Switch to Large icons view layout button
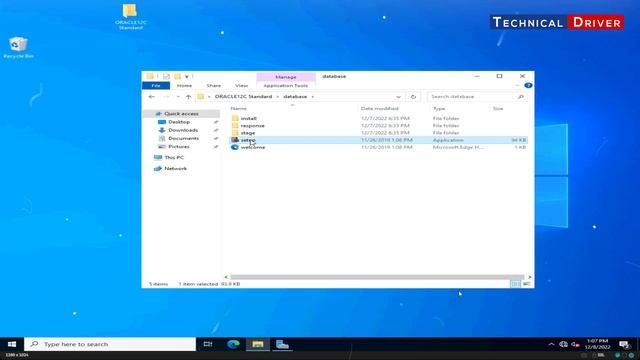 point(527,284)
